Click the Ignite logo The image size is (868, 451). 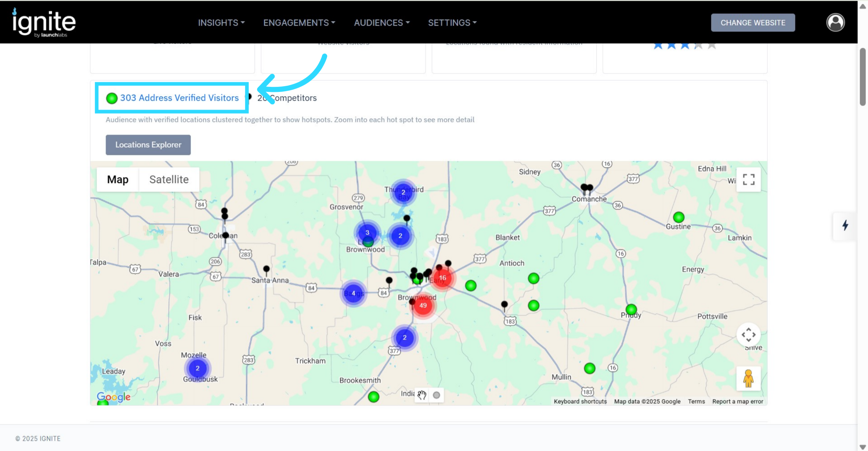coord(44,22)
